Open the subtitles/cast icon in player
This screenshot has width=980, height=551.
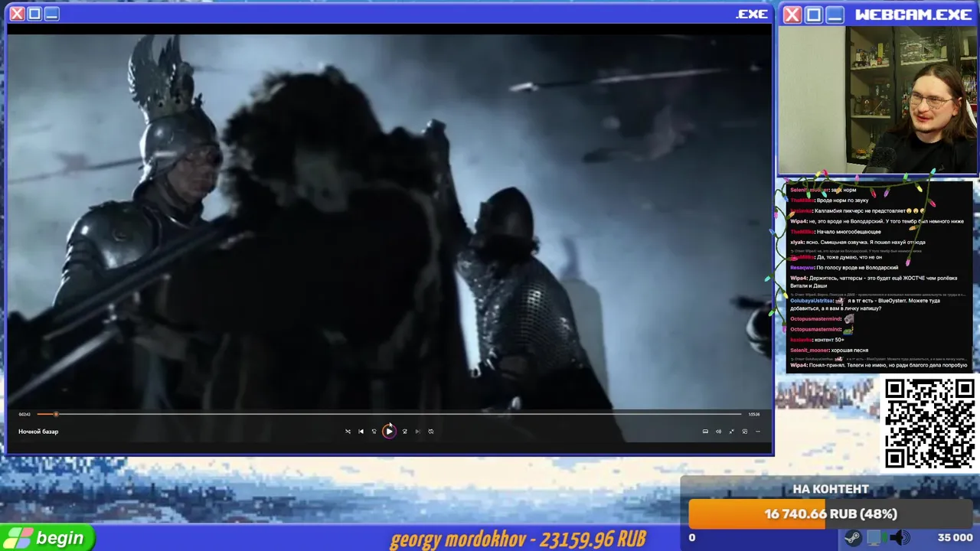tap(705, 432)
